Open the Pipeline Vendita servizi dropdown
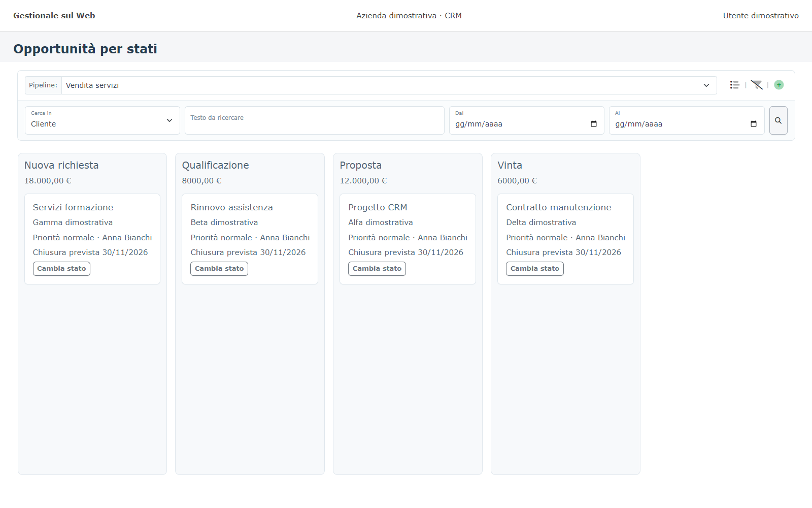 click(x=389, y=85)
